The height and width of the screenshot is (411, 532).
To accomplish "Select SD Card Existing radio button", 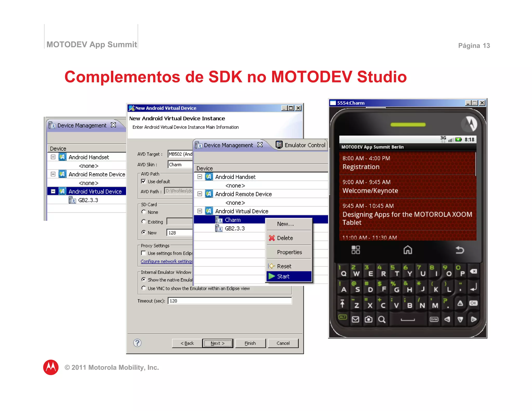I will click(143, 222).
